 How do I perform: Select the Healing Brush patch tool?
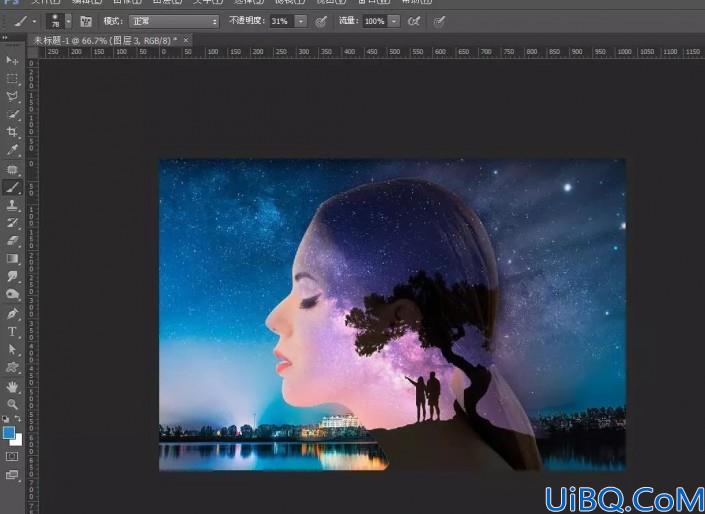[x=12, y=170]
